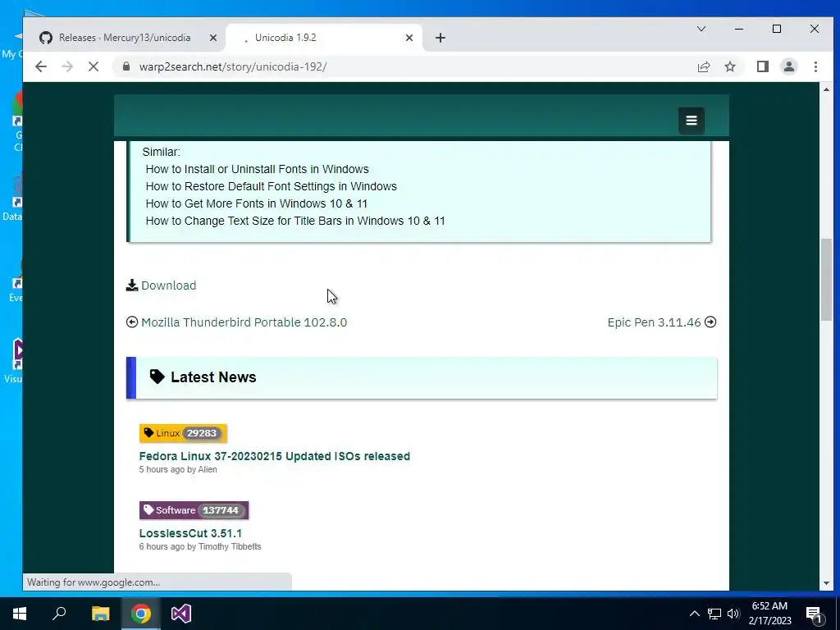
Task: Open the Chrome side panel icon
Action: click(x=762, y=66)
